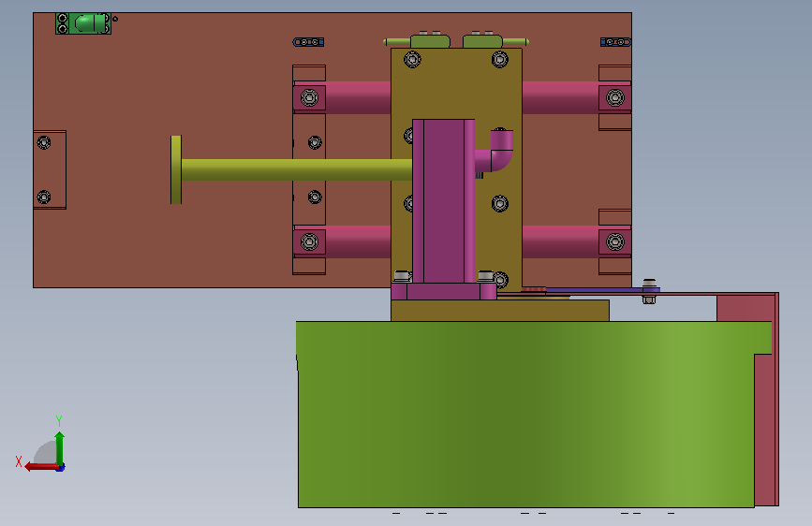Select the dark red L-shaped bracket
The image size is (812, 526).
click(766, 399)
